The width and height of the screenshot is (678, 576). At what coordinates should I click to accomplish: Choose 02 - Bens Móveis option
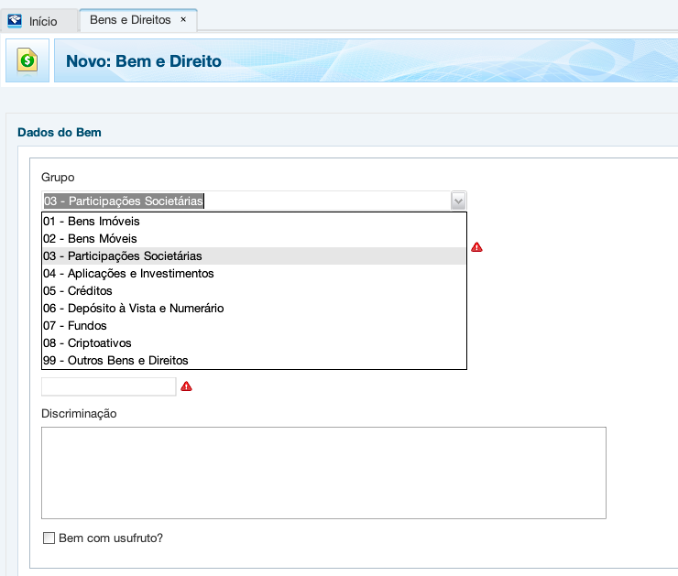[90, 239]
